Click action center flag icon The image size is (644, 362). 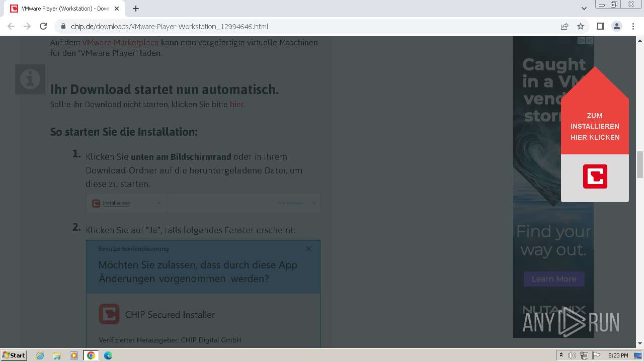click(x=596, y=355)
